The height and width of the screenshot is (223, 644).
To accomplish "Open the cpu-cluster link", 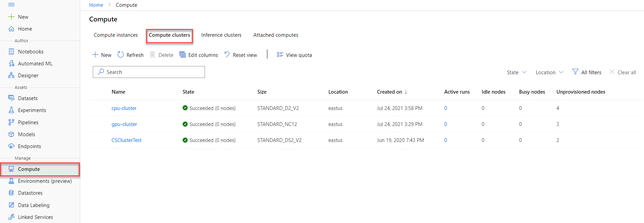I will tap(124, 108).
